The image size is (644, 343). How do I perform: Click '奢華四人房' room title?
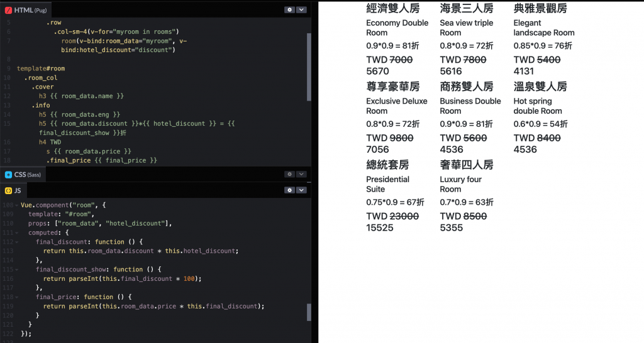(467, 165)
